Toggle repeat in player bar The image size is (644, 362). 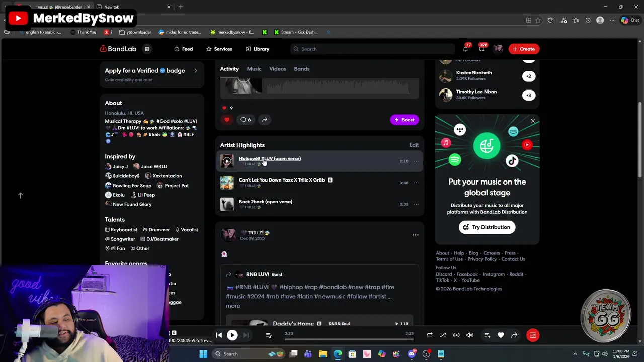coord(430,335)
